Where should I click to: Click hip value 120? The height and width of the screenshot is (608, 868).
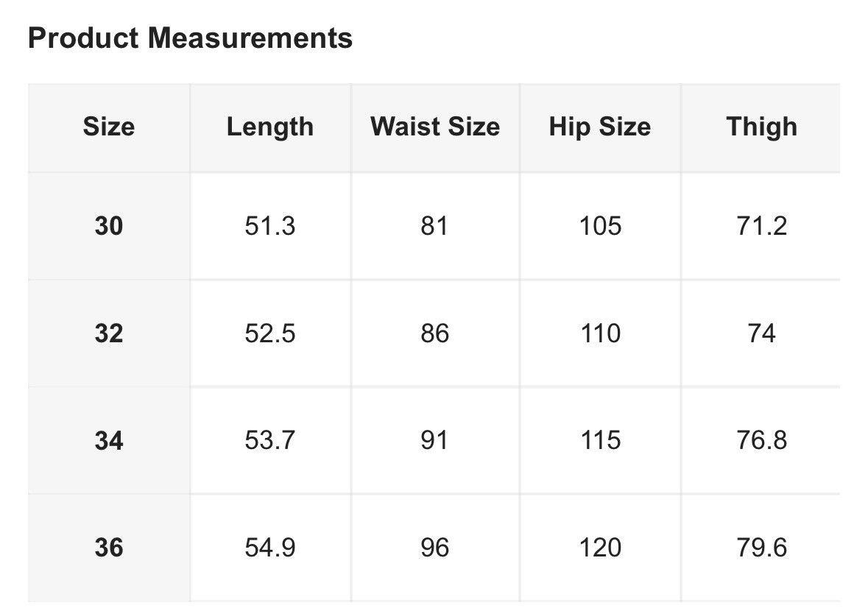pos(600,548)
